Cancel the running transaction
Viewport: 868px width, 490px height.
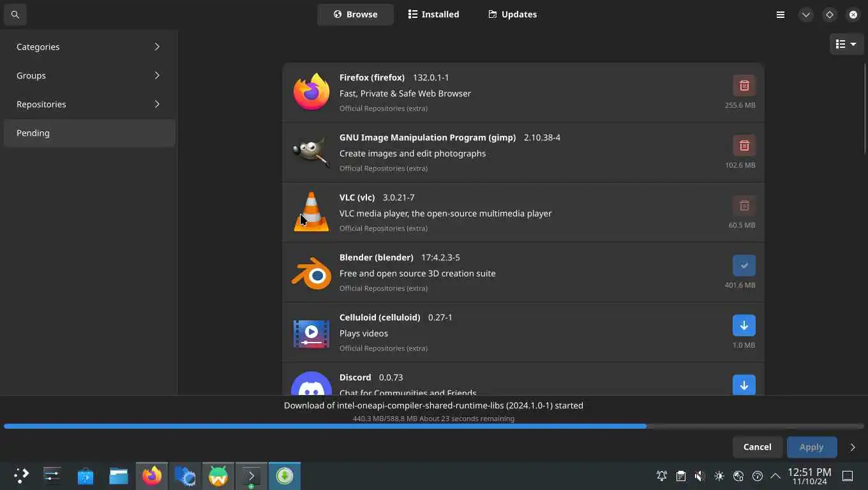[x=757, y=447]
